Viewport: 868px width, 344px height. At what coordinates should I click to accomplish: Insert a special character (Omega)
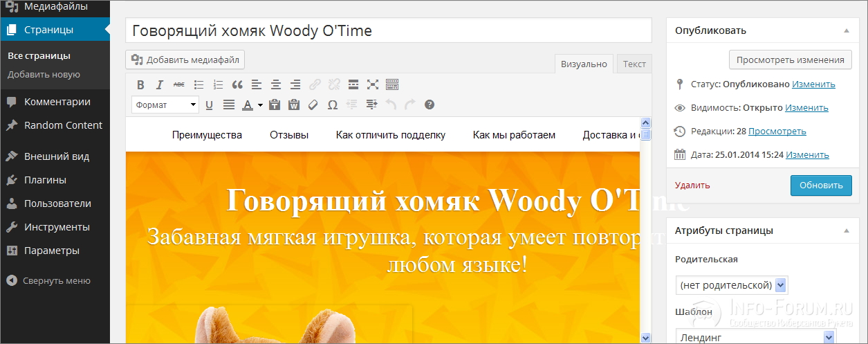(x=332, y=105)
